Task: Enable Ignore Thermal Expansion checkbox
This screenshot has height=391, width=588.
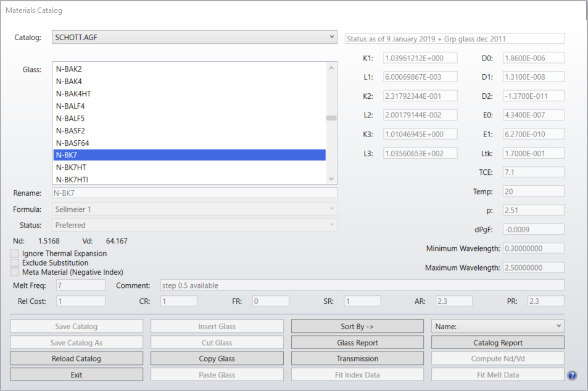Action: click(15, 253)
